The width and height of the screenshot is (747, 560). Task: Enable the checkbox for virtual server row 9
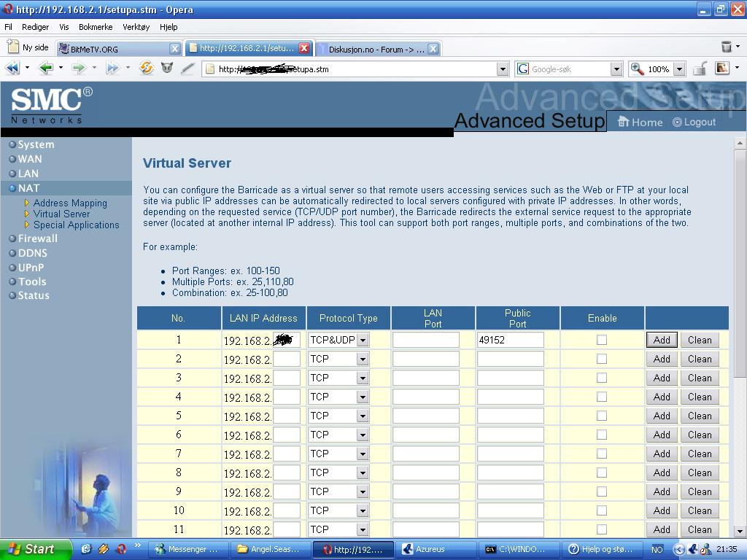click(x=602, y=491)
